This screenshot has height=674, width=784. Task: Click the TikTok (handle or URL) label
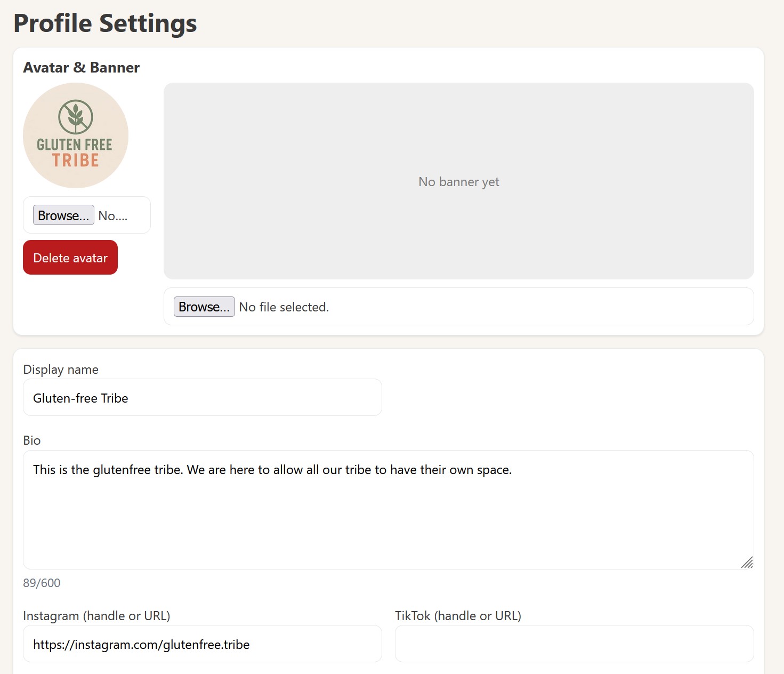pos(458,615)
